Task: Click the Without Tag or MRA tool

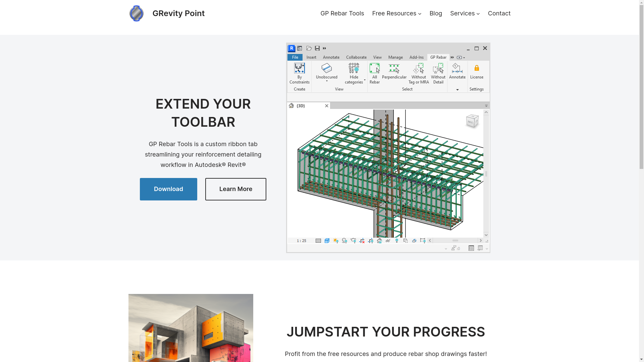Action: pos(419,74)
